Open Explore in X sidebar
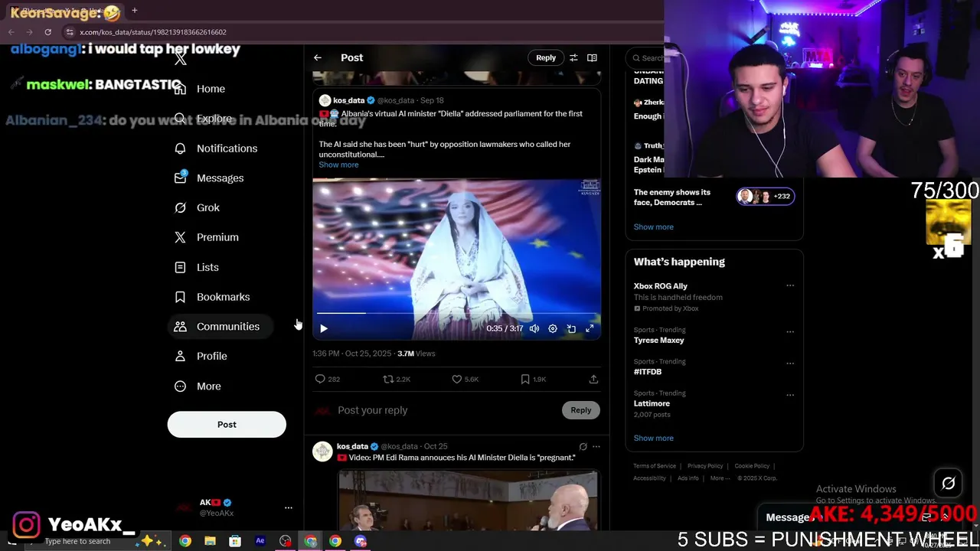980x551 pixels. click(204, 119)
